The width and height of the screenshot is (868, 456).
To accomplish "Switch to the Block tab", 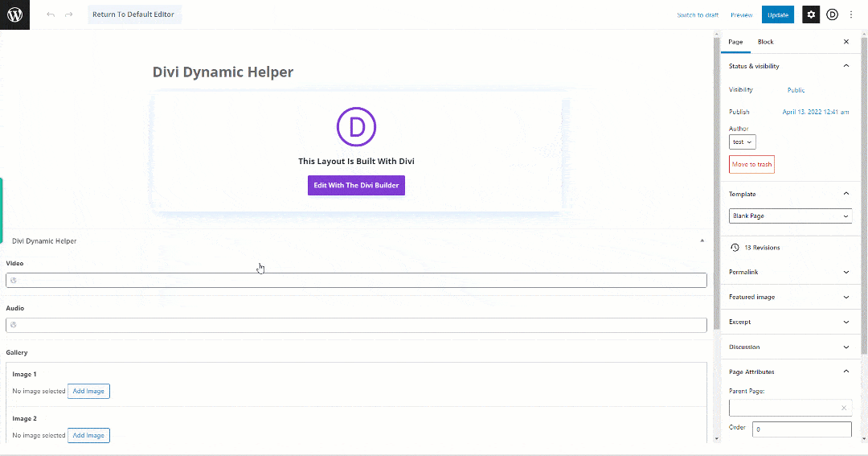I will [x=766, y=42].
